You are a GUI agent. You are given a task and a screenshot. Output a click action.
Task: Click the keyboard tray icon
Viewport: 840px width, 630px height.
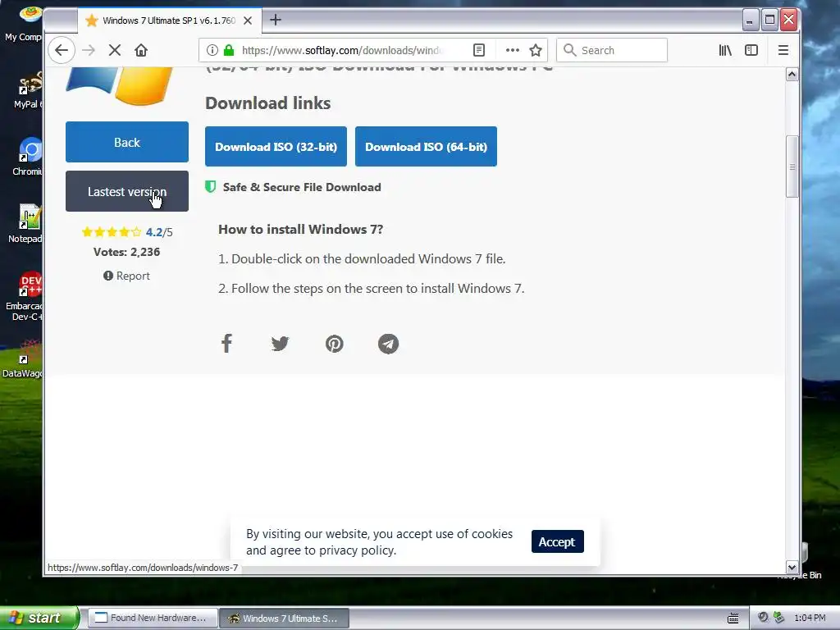point(733,619)
